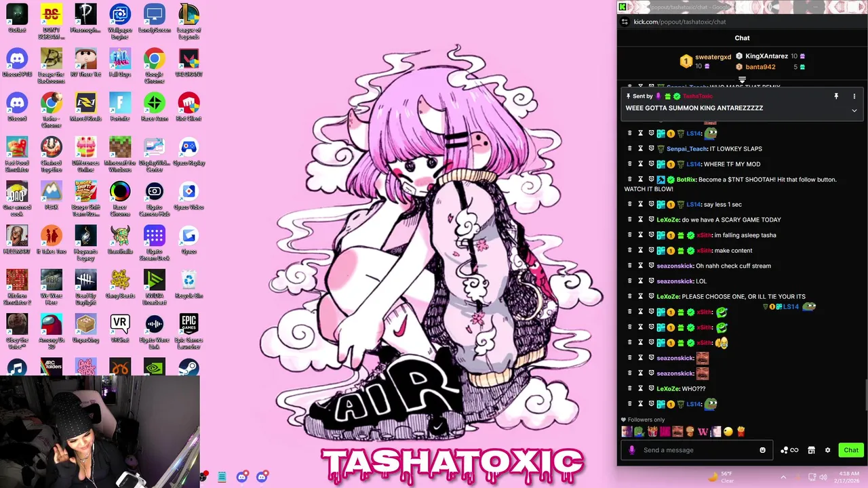Click Senpai_Teach username on 'LOWKEY SLAPS' message

pyautogui.click(x=686, y=148)
